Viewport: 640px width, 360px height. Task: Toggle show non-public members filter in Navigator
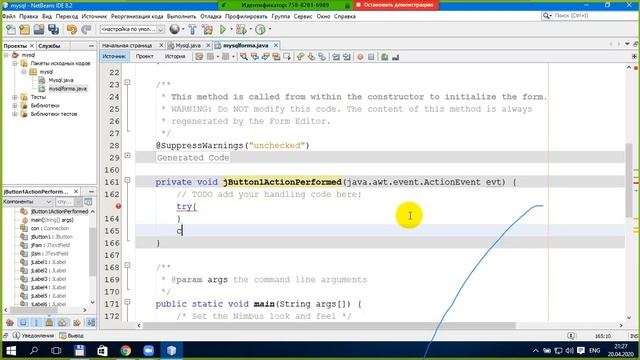(49, 323)
